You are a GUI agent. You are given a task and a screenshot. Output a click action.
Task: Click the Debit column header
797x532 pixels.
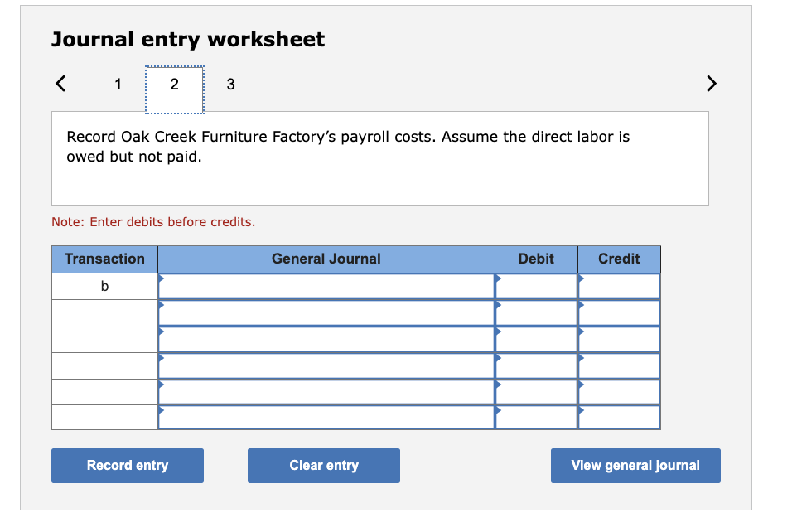[x=536, y=259]
